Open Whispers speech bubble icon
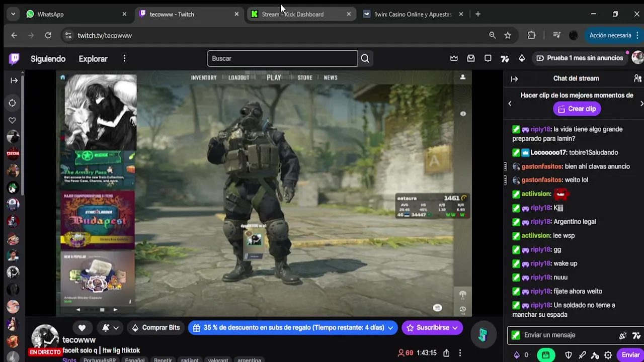The image size is (644, 362). click(x=488, y=58)
